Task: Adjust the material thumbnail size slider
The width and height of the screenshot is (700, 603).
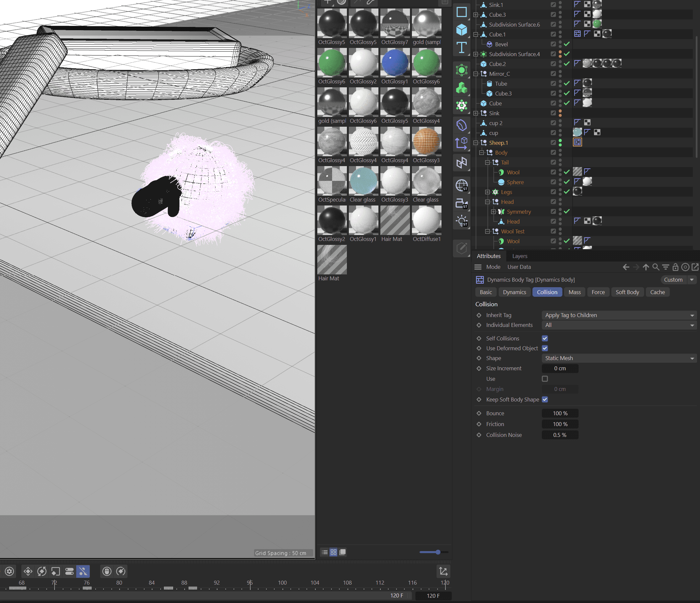Action: click(438, 552)
